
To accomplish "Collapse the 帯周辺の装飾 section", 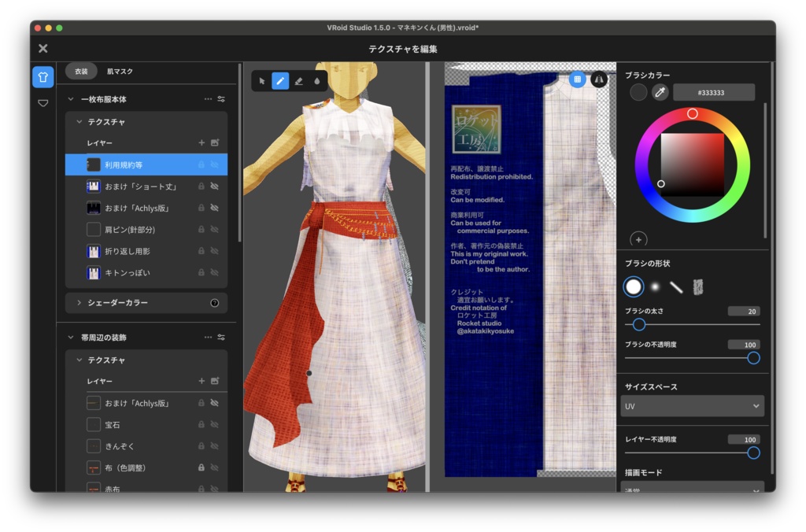I will coord(71,338).
